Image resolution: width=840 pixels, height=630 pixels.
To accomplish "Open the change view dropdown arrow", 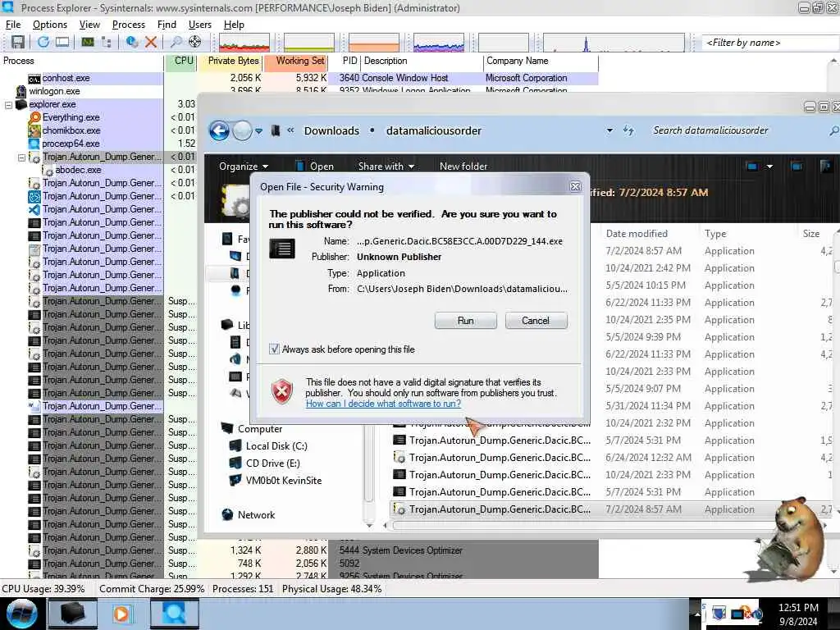I will 769,167.
